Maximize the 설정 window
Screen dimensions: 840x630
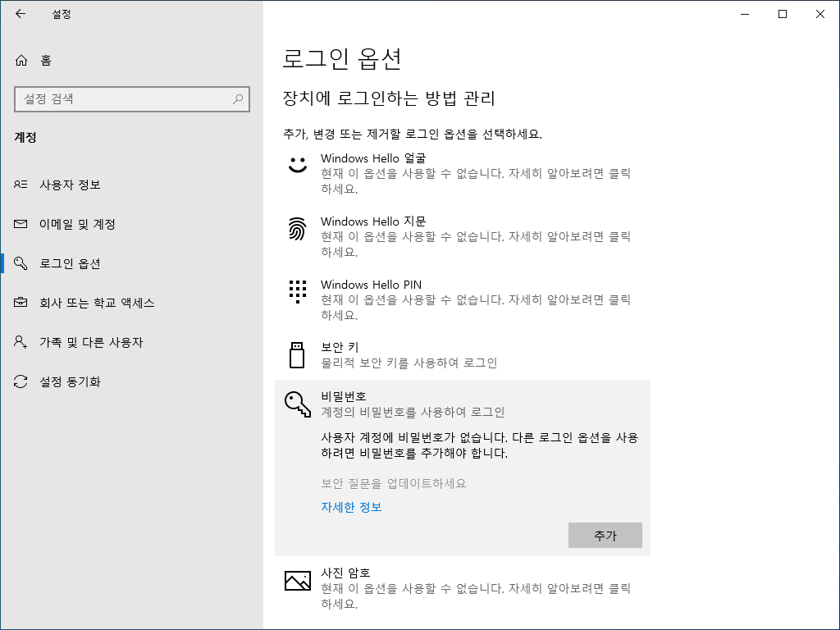click(782, 14)
